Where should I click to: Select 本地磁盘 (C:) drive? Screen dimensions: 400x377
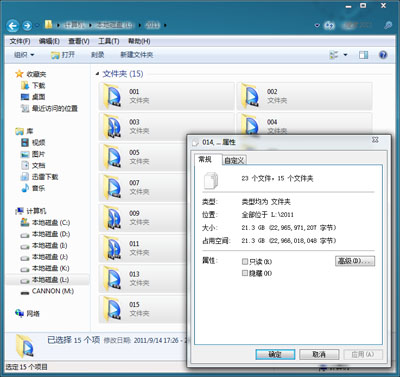click(x=45, y=223)
